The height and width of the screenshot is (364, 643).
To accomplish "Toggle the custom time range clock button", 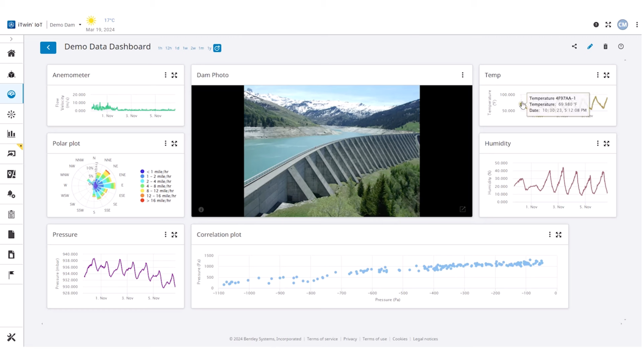I will 217,48.
